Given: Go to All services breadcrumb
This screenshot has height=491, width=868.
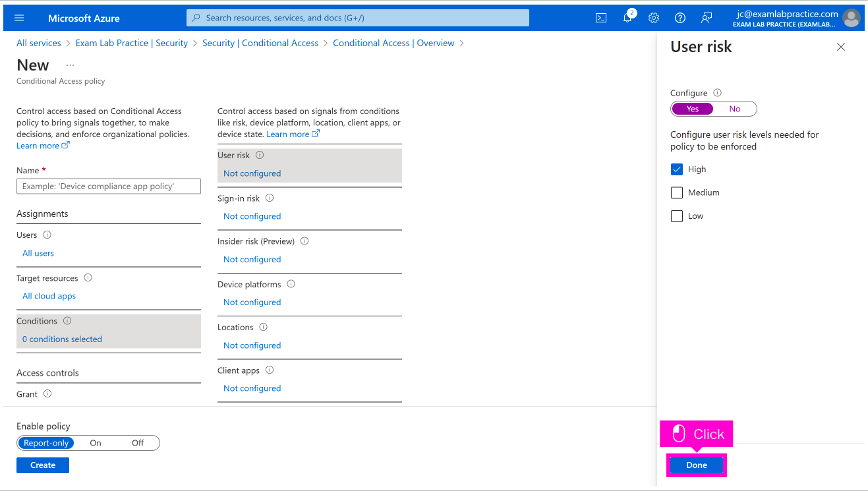Looking at the screenshot, I should pyautogui.click(x=39, y=43).
